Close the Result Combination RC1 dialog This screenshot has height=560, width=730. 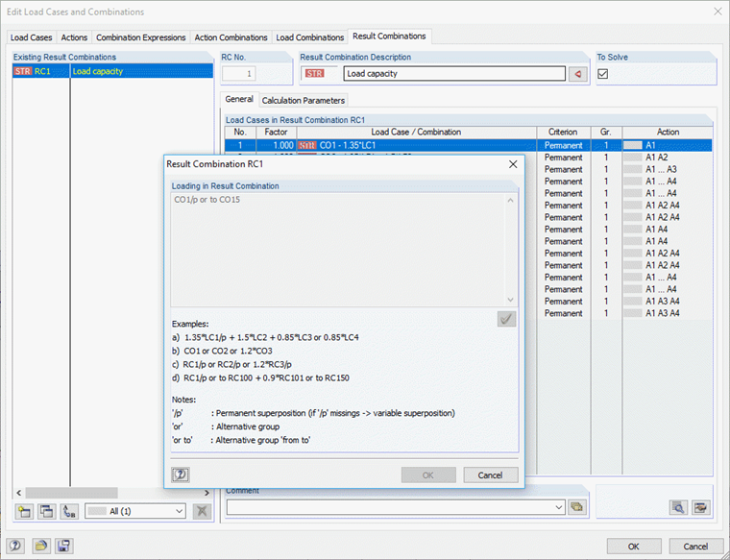coord(513,164)
